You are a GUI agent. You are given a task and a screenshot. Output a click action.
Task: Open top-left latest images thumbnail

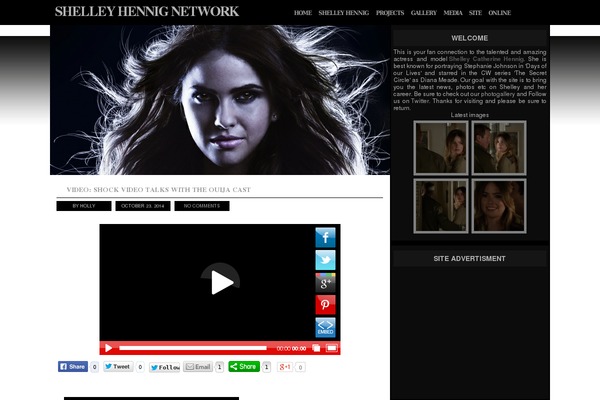[441, 148]
